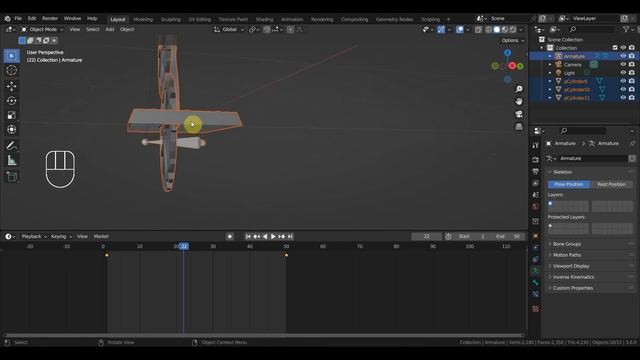
Task: Expand the Armature outliner item
Action: point(550,56)
